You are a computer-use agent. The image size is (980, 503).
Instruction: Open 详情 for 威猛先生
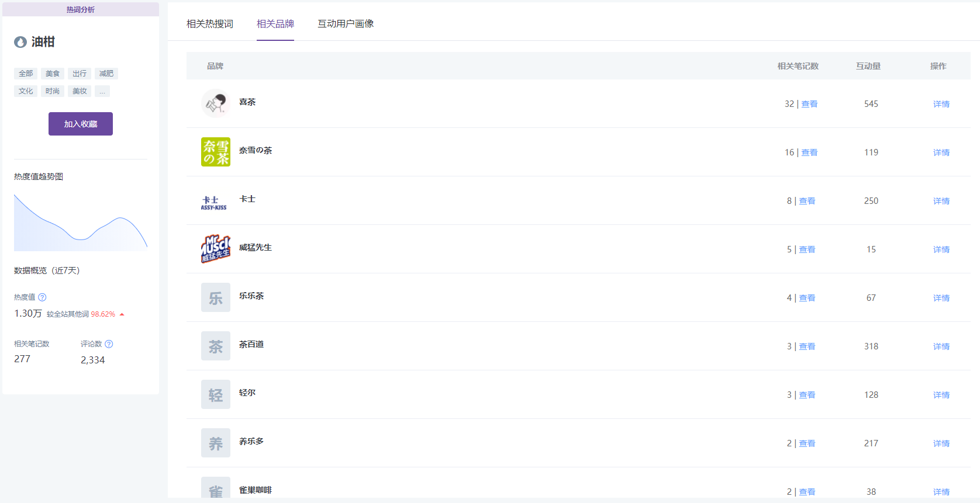point(941,249)
